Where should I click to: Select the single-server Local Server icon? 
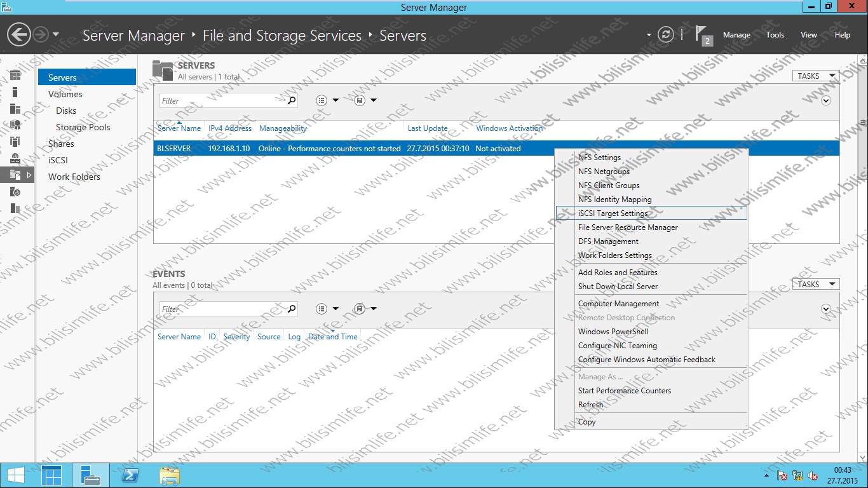[15, 92]
